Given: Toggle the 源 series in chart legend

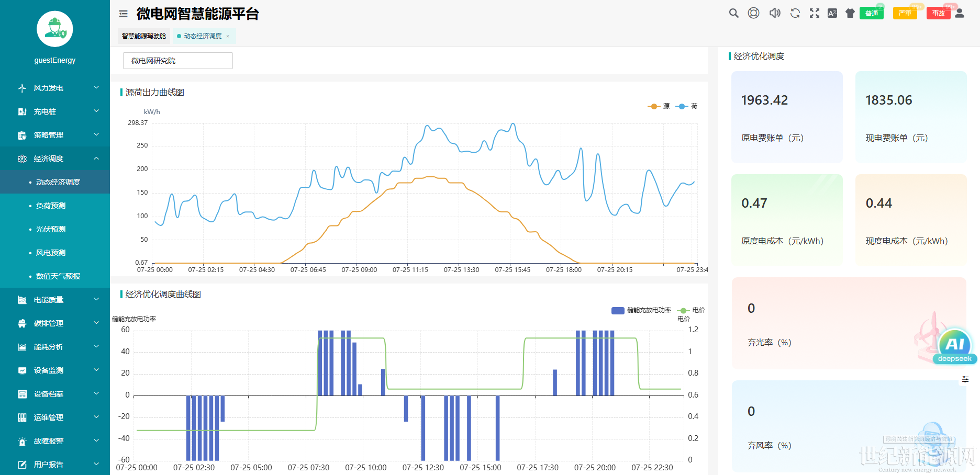Looking at the screenshot, I should (x=659, y=106).
